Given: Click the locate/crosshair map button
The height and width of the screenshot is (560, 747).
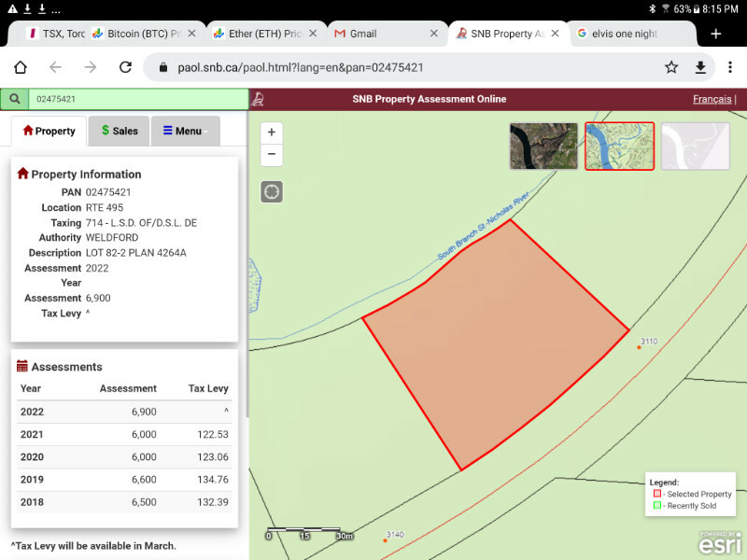Looking at the screenshot, I should pos(272,192).
